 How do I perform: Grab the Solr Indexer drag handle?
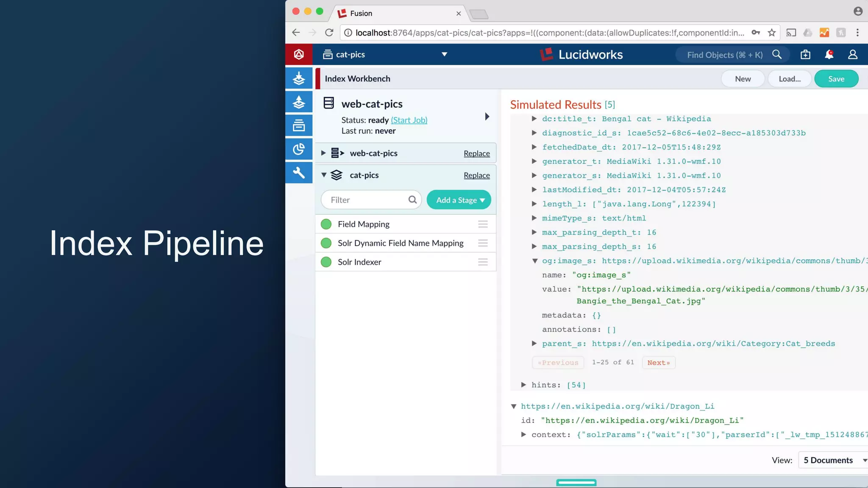tap(483, 262)
